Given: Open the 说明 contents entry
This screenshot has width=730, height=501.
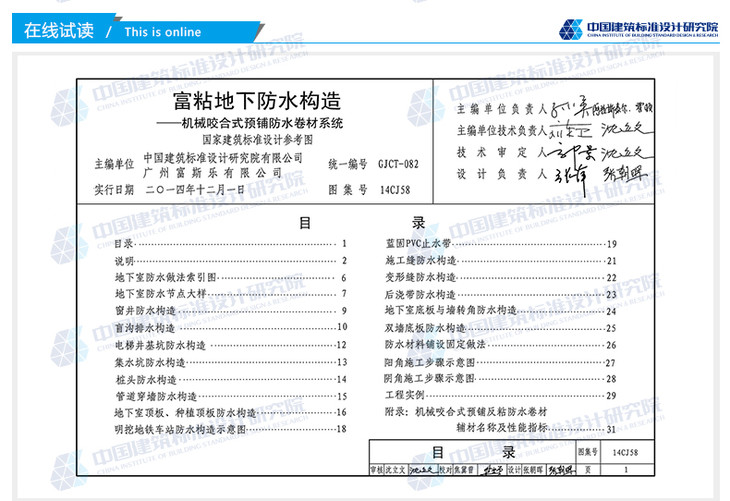Looking at the screenshot, I should click(124, 261).
